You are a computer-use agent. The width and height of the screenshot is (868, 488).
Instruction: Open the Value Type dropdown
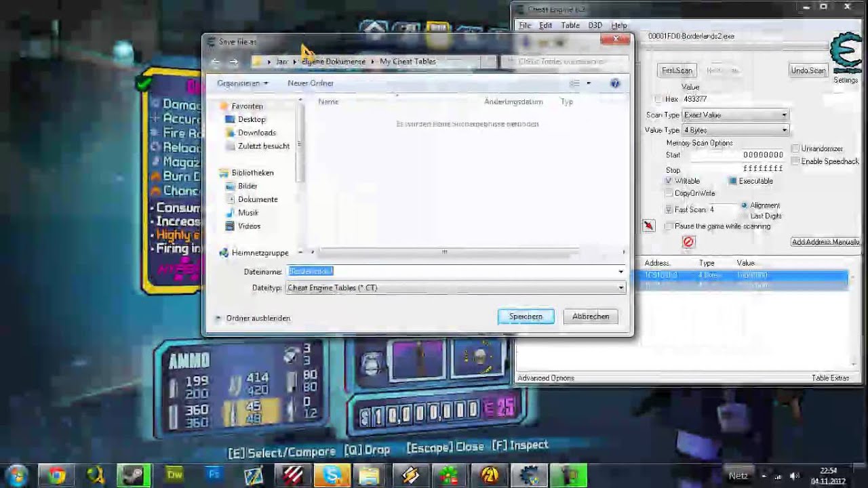(x=735, y=130)
